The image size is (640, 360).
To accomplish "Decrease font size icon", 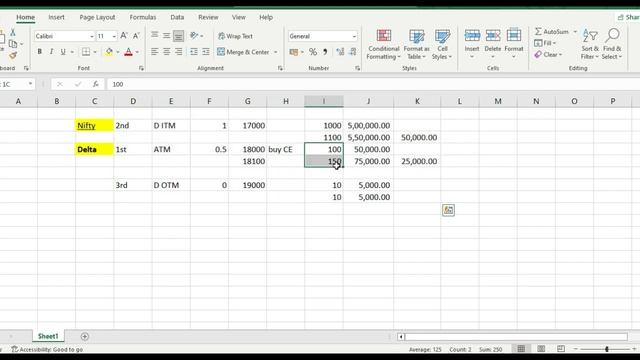I will (x=136, y=36).
